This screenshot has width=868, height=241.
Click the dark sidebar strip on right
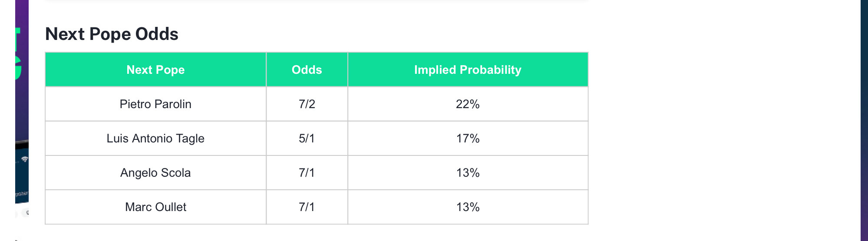(x=864, y=120)
